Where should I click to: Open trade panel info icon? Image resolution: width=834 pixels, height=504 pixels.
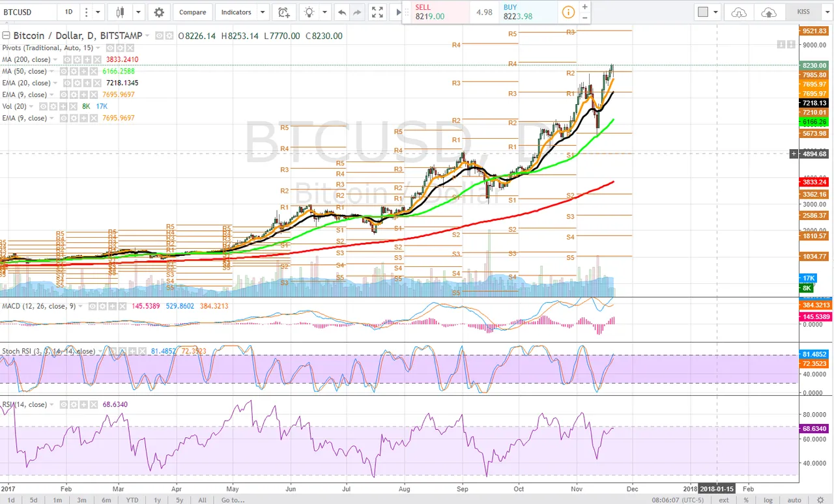(568, 12)
